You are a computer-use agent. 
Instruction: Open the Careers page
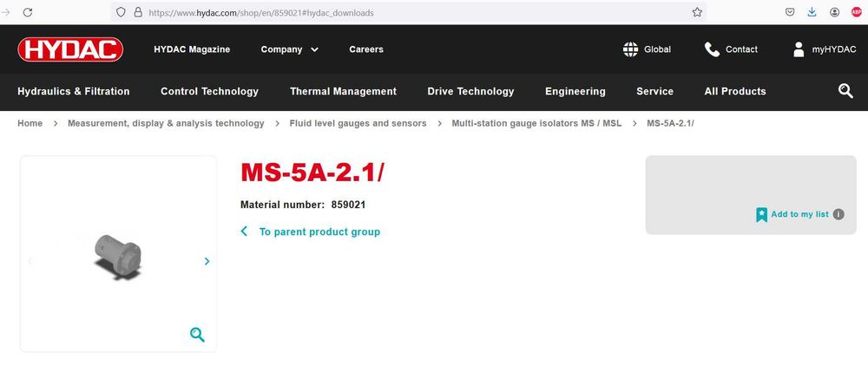366,49
